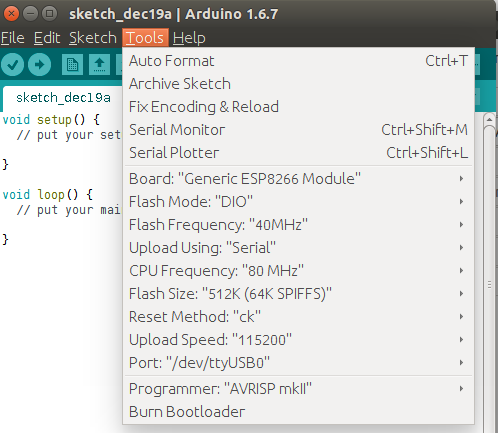Select Archive Sketch menu item
This screenshot has height=433, width=498.
pos(298,84)
